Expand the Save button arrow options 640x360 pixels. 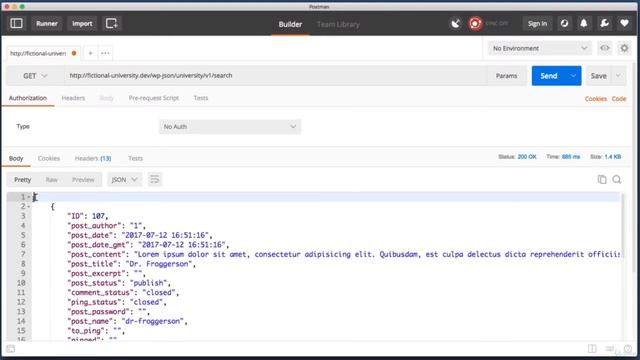tap(618, 76)
